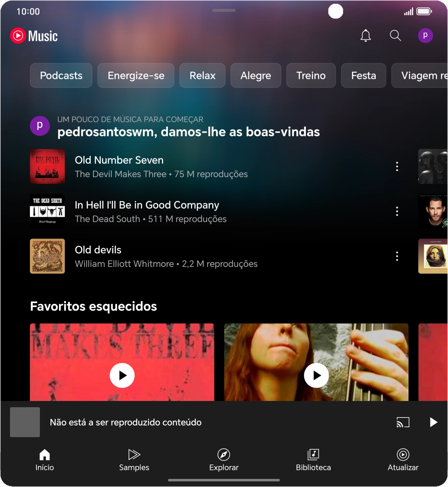448x487 pixels.
Task: Go to the Atualizar tab
Action: tap(403, 460)
